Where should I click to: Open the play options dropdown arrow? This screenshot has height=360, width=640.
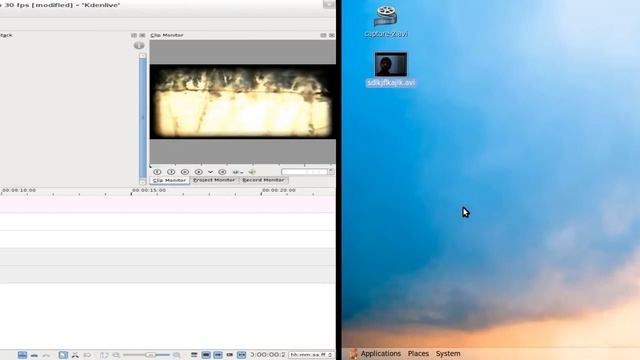(210, 172)
